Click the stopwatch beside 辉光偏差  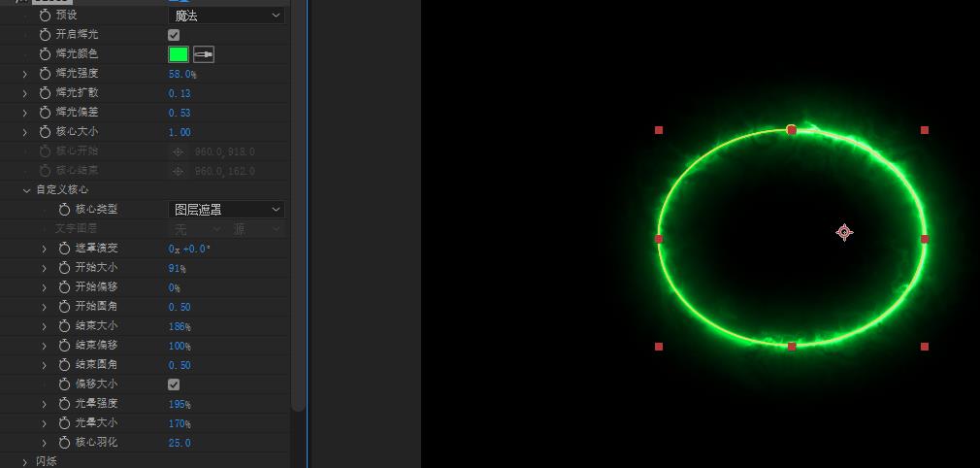pyautogui.click(x=45, y=113)
